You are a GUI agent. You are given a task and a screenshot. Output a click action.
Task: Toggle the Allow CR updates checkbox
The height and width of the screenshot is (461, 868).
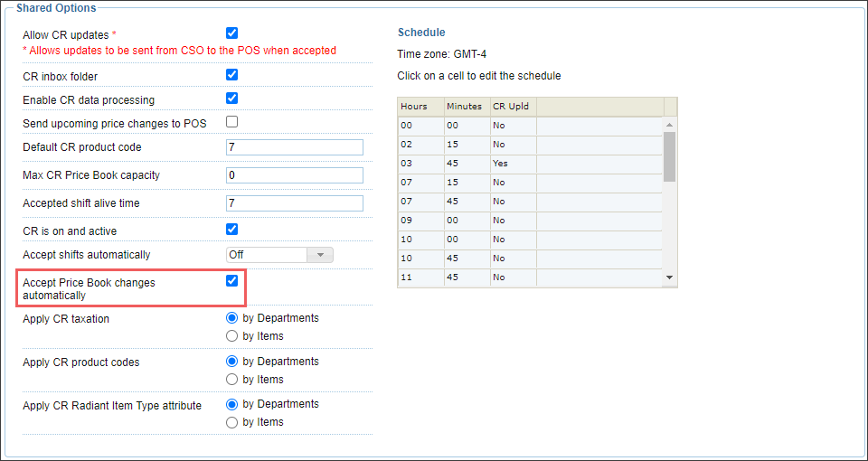pyautogui.click(x=232, y=33)
